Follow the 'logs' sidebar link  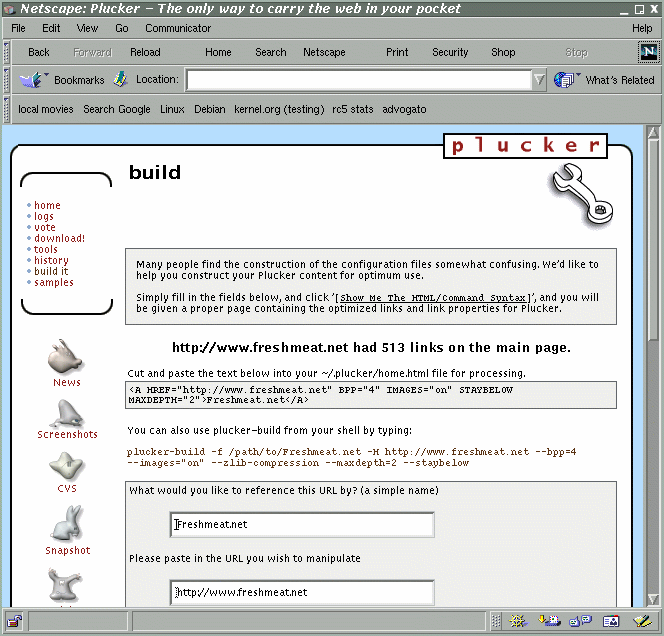coord(44,216)
